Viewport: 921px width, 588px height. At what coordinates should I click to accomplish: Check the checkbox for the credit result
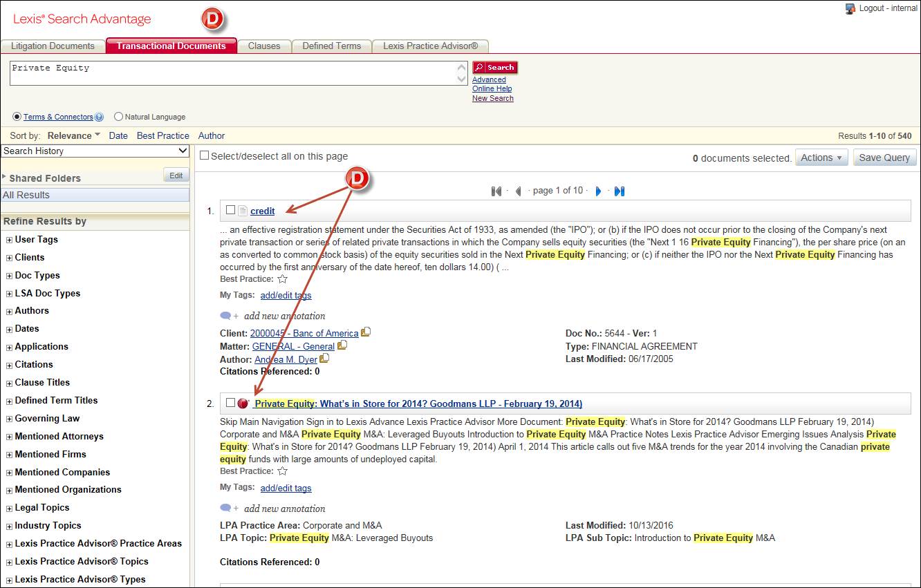[x=230, y=210]
